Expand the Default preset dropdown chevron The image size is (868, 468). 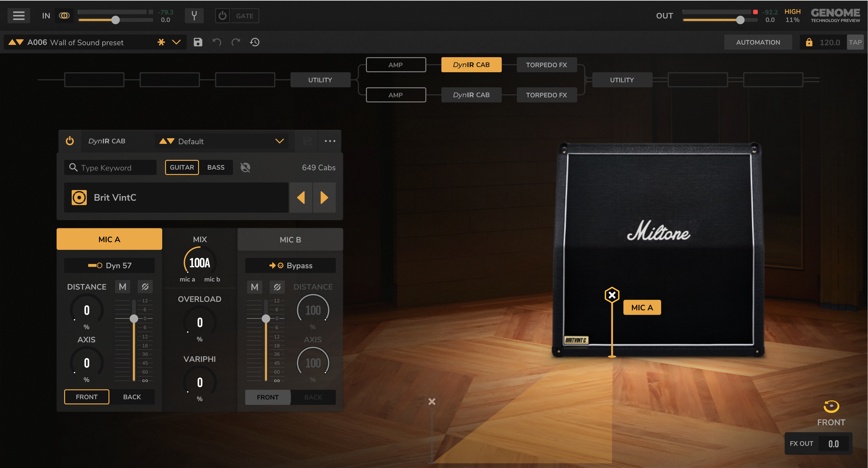279,141
